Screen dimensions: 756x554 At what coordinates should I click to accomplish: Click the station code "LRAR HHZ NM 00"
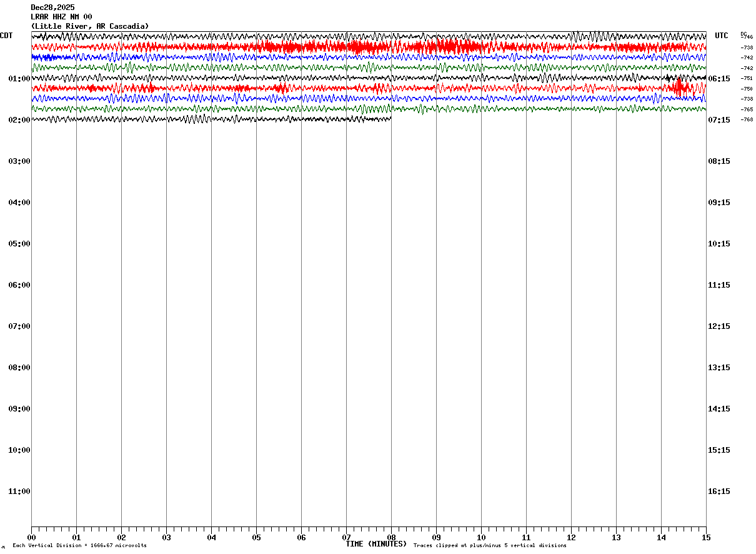pos(61,17)
